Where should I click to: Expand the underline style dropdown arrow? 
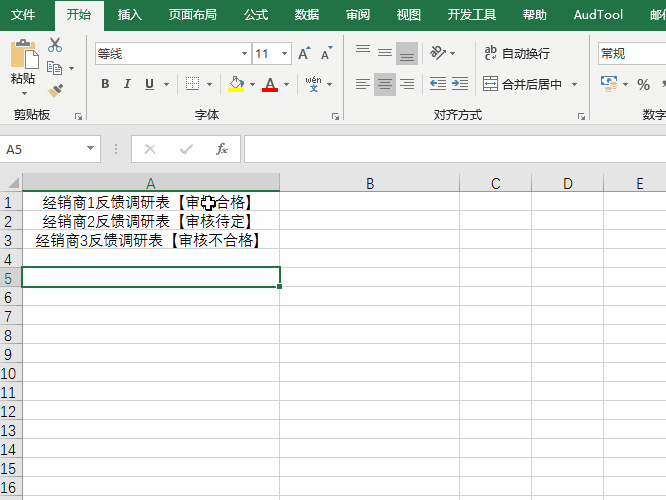point(166,84)
